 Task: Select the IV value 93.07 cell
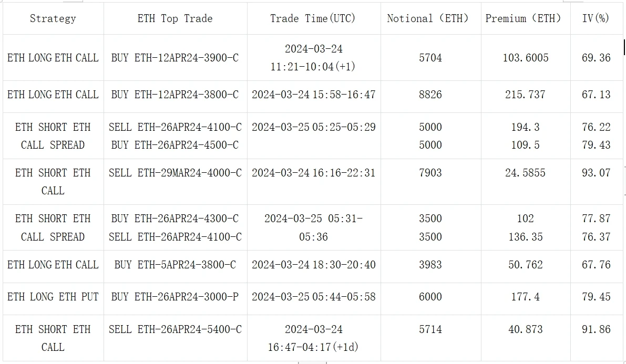point(596,173)
